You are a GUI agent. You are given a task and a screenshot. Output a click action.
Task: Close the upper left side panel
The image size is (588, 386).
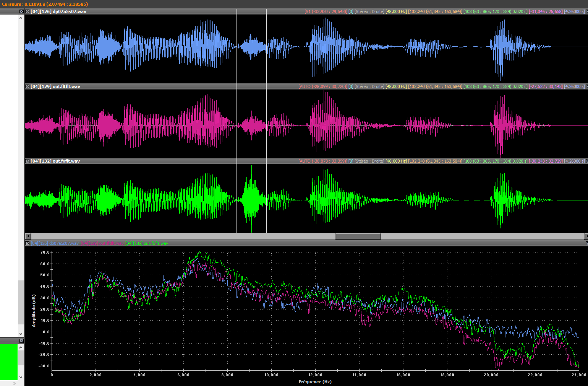click(x=21, y=11)
